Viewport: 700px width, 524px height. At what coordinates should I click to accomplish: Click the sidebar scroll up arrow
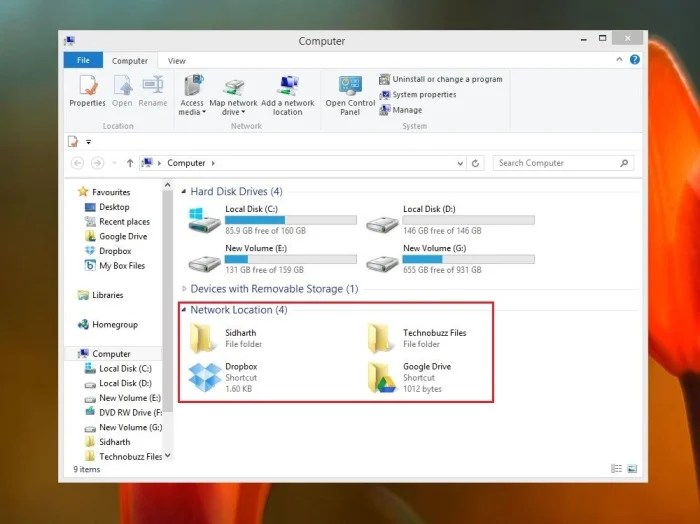[x=167, y=185]
